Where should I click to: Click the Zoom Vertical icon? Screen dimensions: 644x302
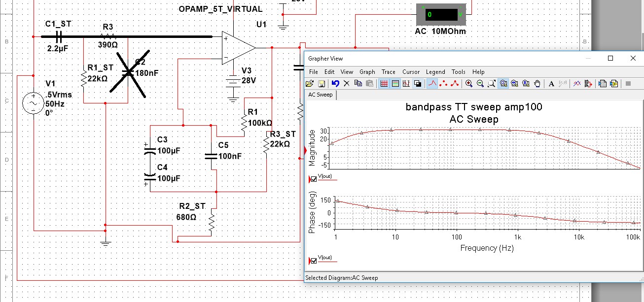click(526, 84)
